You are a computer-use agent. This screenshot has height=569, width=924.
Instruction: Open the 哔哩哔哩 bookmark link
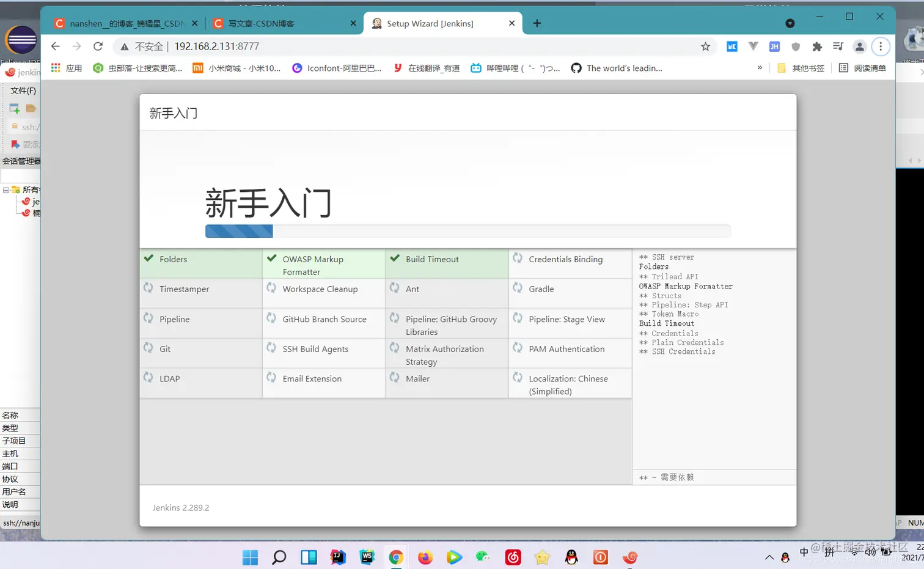pos(513,68)
